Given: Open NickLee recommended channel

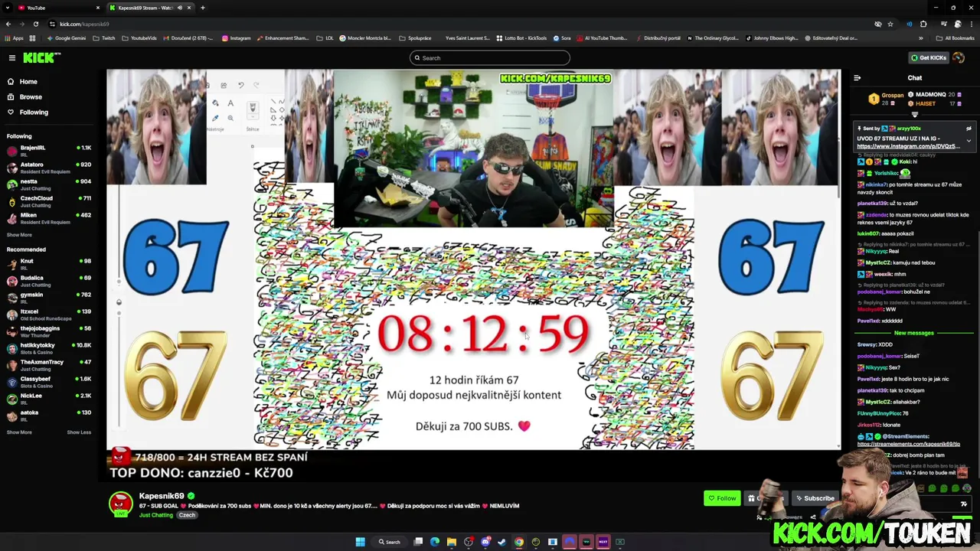Looking at the screenshot, I should tap(49, 399).
